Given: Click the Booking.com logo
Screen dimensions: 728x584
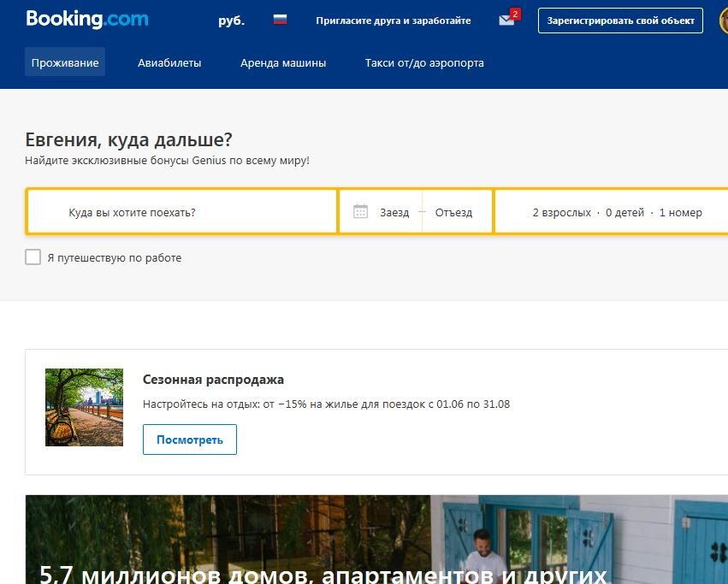Looking at the screenshot, I should click(87, 20).
